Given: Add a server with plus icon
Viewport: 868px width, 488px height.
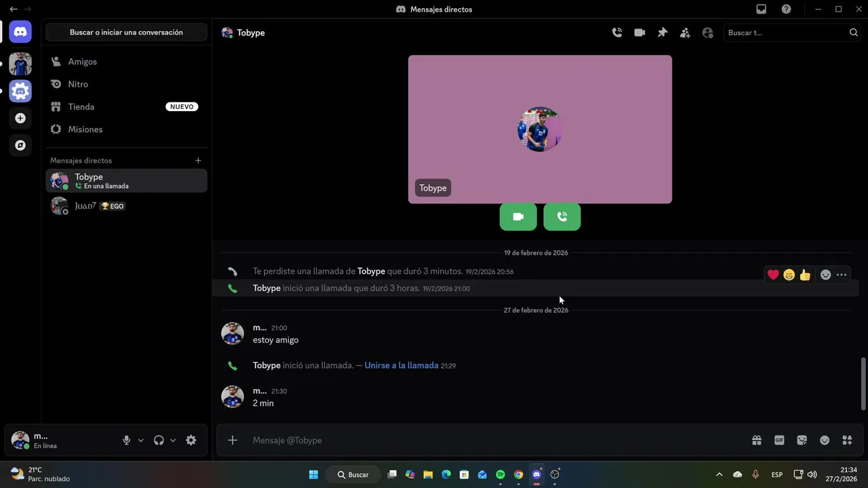Looking at the screenshot, I should 20,119.
